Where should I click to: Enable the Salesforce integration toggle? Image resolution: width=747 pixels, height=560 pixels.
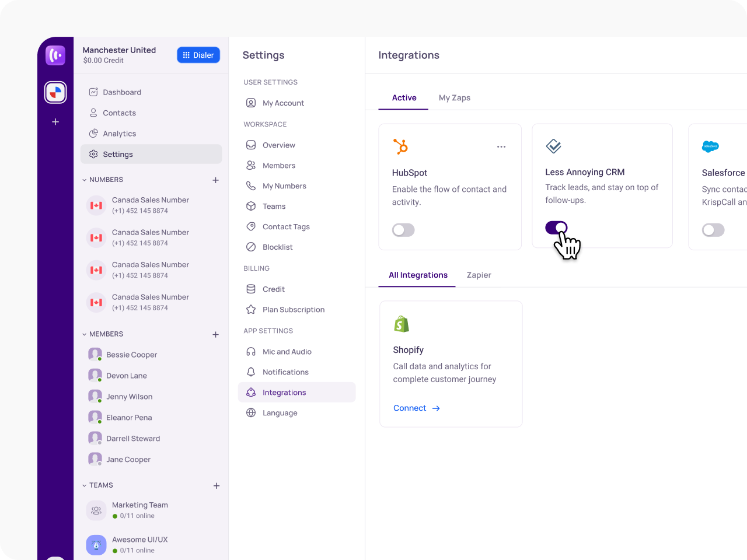tap(713, 230)
